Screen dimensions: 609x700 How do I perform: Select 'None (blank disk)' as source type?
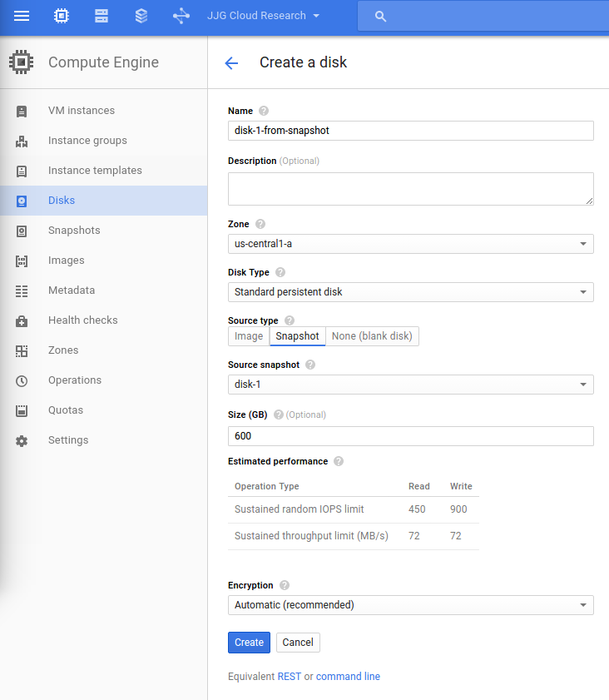pos(373,335)
